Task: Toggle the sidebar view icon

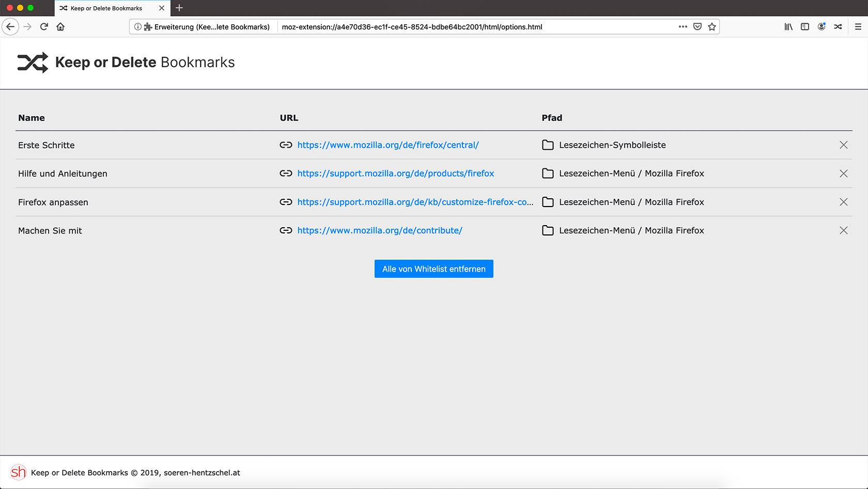Action: 805,27
